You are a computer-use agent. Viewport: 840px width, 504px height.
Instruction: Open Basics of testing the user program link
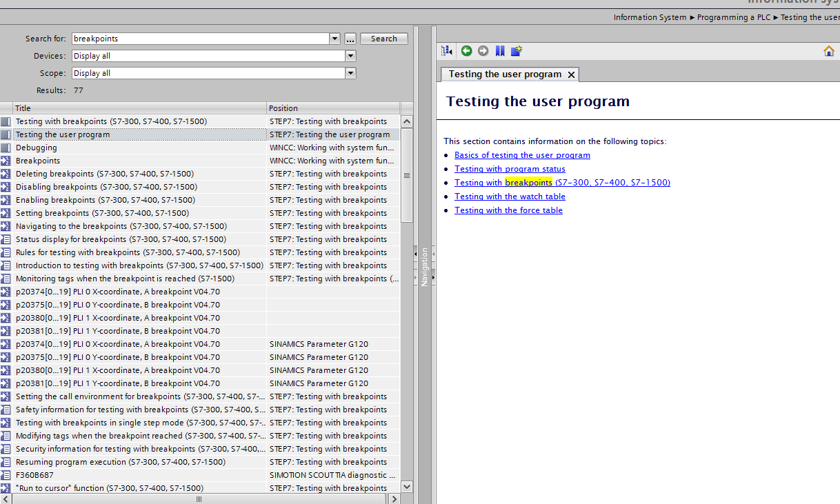click(522, 155)
